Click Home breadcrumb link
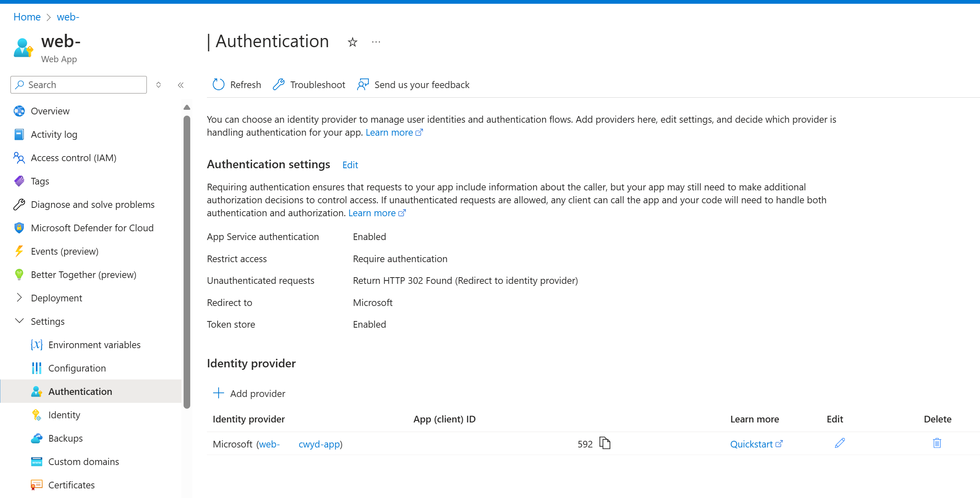The height and width of the screenshot is (498, 980). tap(27, 17)
